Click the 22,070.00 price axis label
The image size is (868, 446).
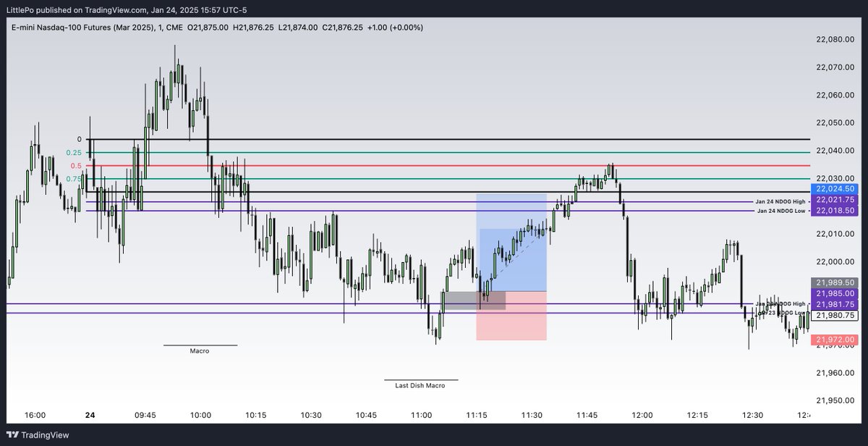836,67
